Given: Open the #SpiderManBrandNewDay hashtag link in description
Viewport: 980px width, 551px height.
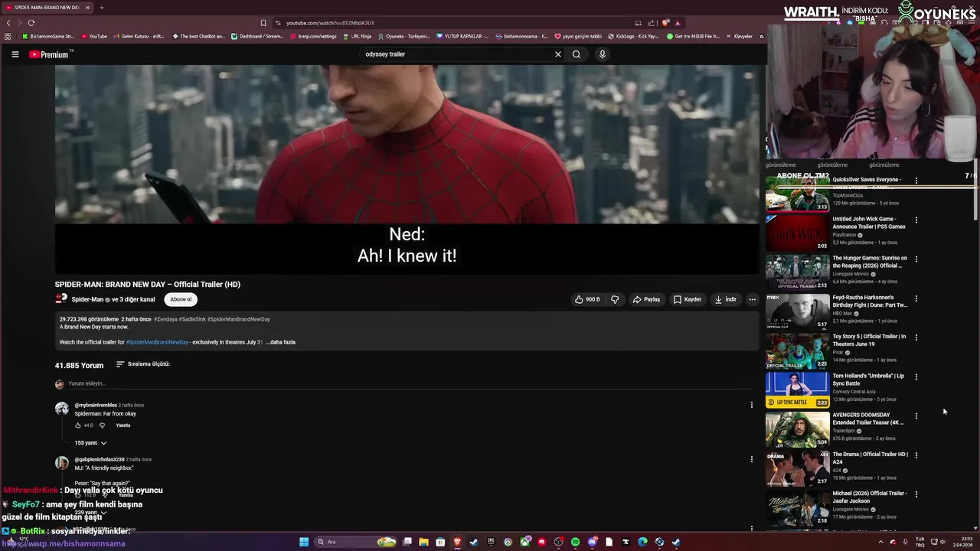Looking at the screenshot, I should (157, 342).
